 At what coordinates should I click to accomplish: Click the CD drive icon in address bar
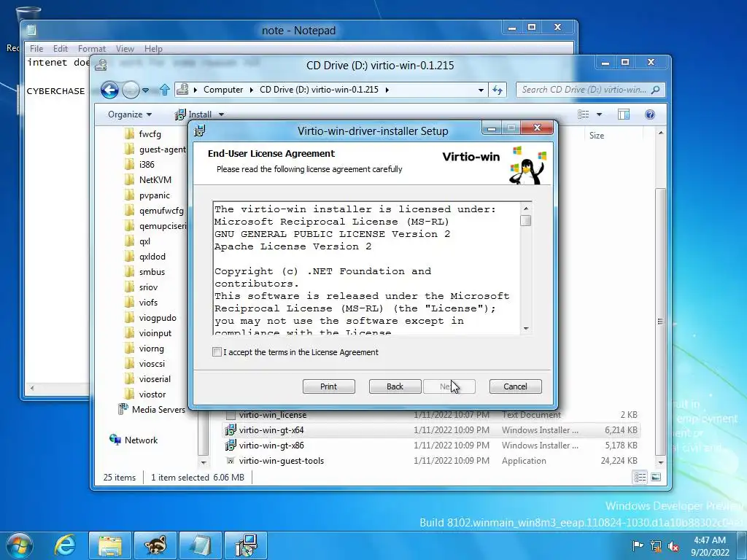[x=182, y=89]
